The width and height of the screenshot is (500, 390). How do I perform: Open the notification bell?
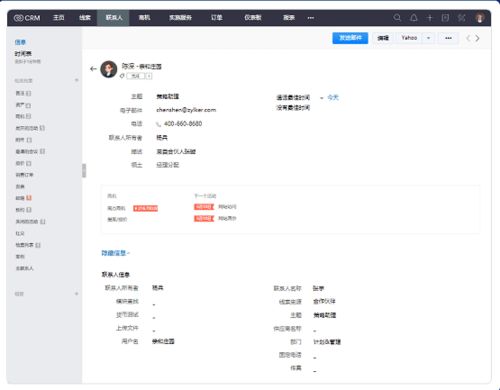tap(414, 18)
